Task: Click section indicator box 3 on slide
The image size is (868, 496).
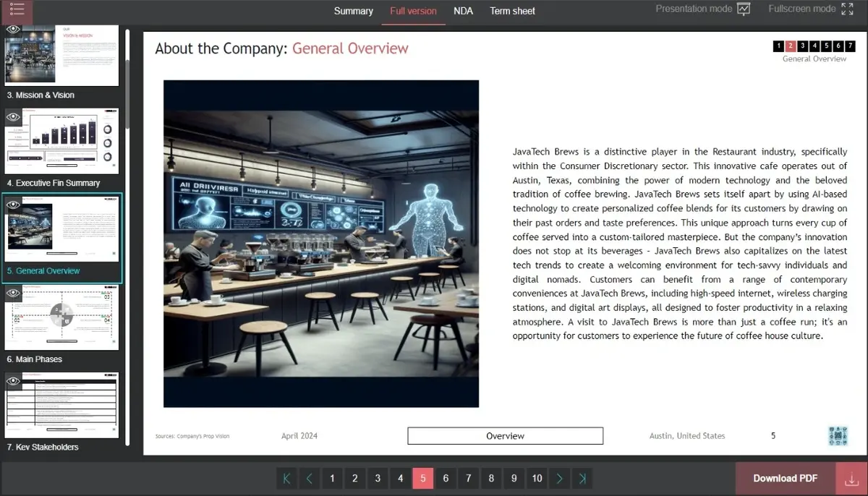Action: point(803,46)
